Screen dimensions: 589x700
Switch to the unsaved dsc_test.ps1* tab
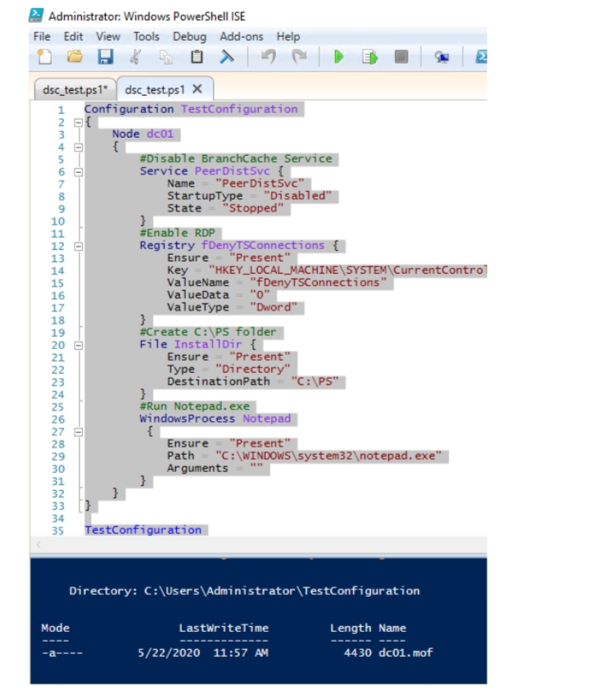[x=75, y=89]
